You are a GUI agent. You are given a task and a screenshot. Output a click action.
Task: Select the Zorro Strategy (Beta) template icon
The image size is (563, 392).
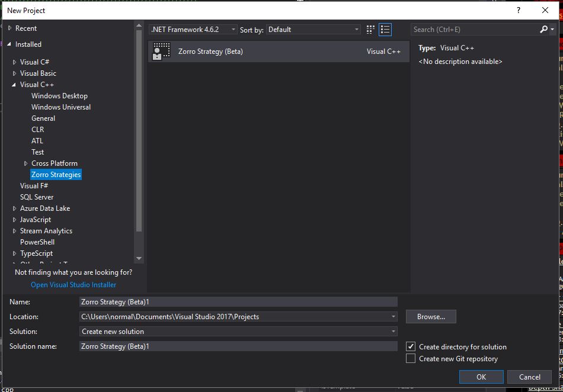162,52
